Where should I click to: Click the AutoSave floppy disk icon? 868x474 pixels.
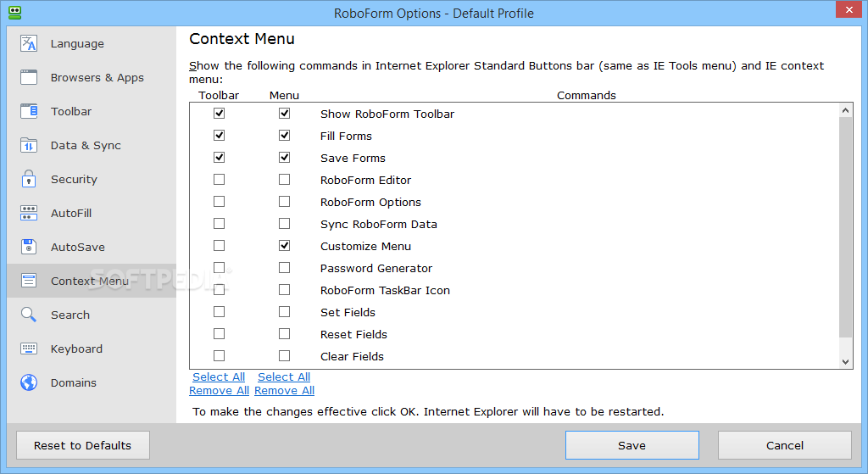coord(29,247)
